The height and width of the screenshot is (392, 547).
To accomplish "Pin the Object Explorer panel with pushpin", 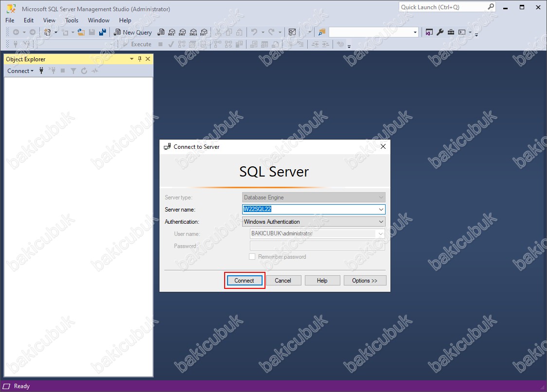I will [140, 59].
